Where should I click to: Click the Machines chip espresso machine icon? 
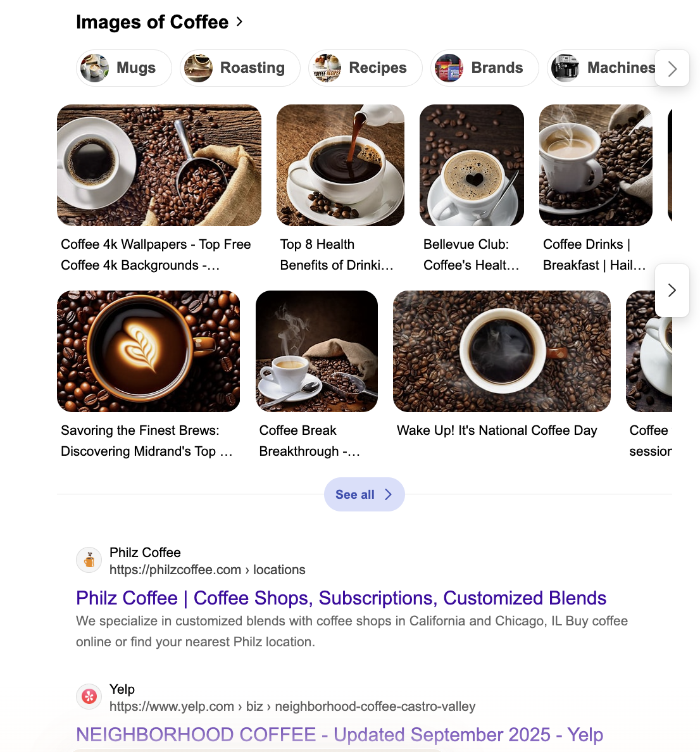click(x=565, y=68)
